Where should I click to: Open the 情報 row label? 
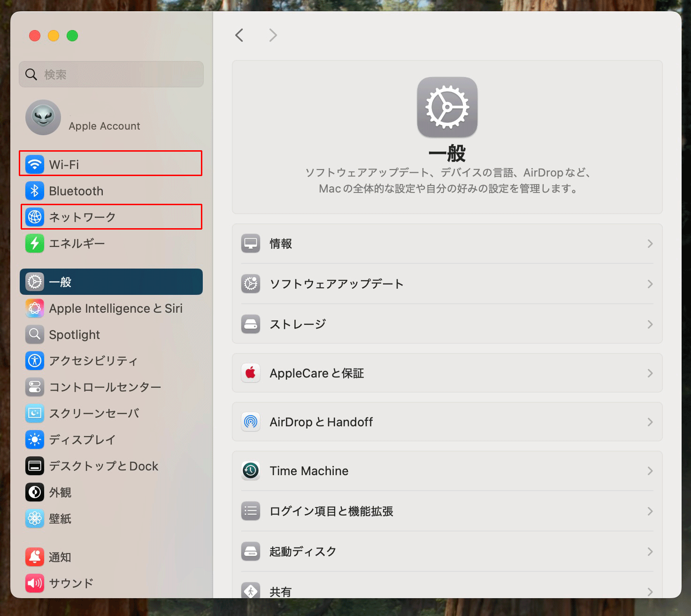(281, 244)
